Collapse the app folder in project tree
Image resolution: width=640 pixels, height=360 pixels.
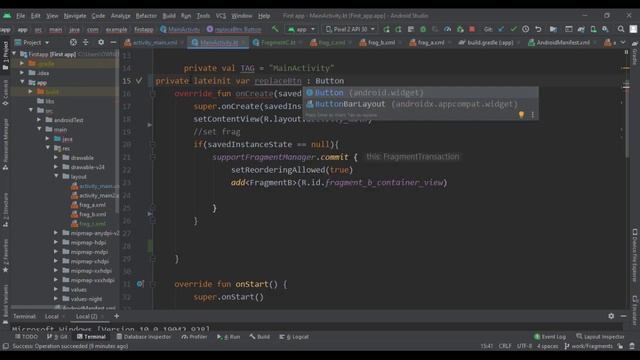tap(22, 82)
